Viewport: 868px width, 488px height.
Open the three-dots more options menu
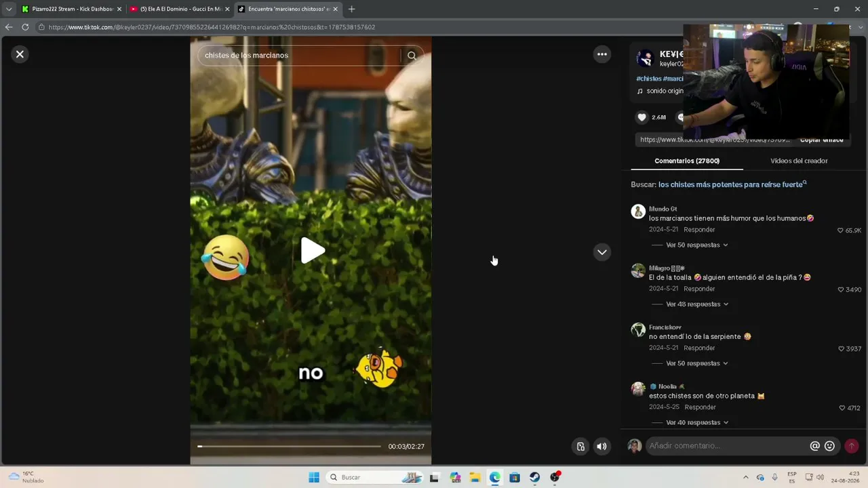point(602,54)
